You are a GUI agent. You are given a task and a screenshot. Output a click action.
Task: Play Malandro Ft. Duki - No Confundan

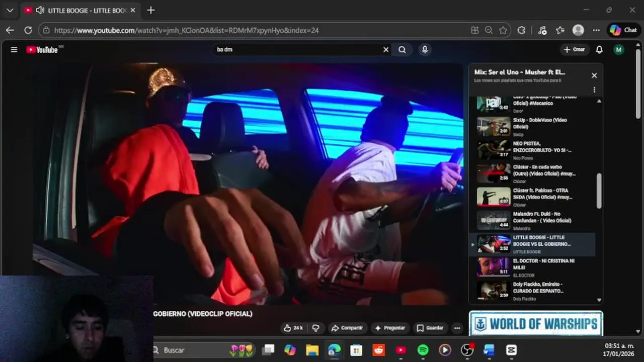pyautogui.click(x=533, y=220)
